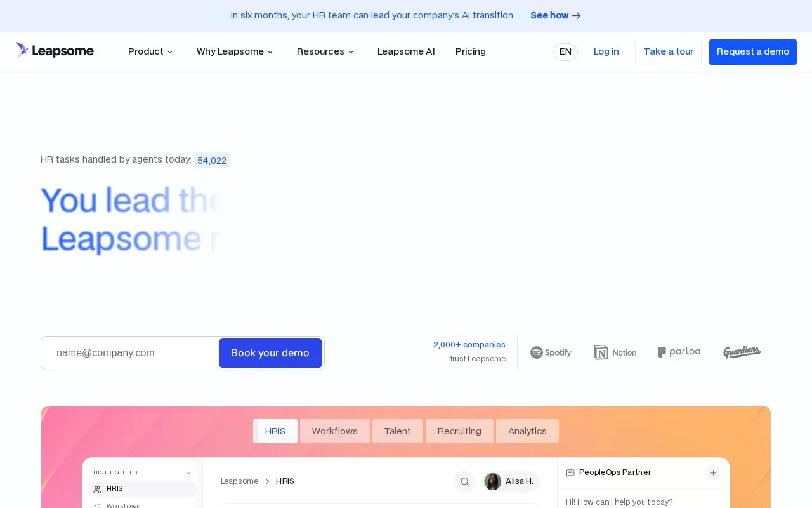Expand the Product dropdown menu

point(150,51)
